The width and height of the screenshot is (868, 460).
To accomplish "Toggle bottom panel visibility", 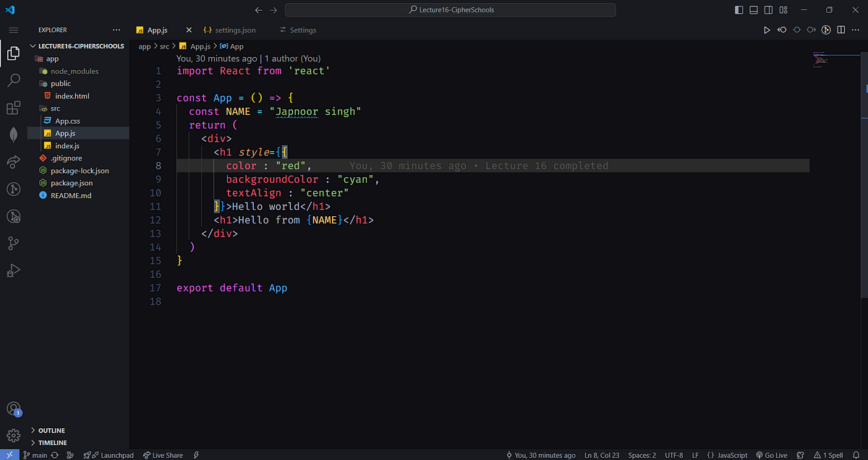I will (x=754, y=10).
